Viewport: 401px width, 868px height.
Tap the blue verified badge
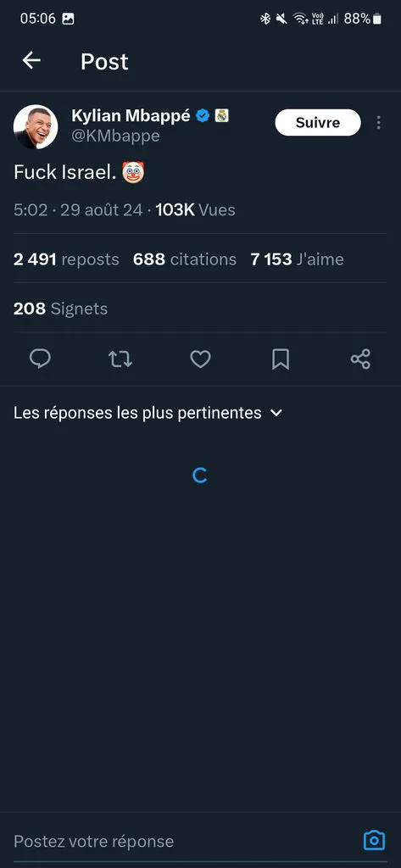[x=203, y=115]
